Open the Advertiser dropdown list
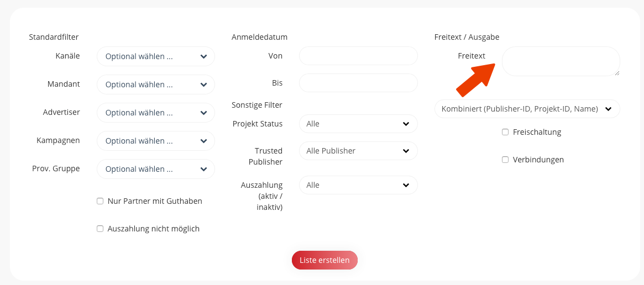Image resolution: width=644 pixels, height=285 pixels. (155, 113)
